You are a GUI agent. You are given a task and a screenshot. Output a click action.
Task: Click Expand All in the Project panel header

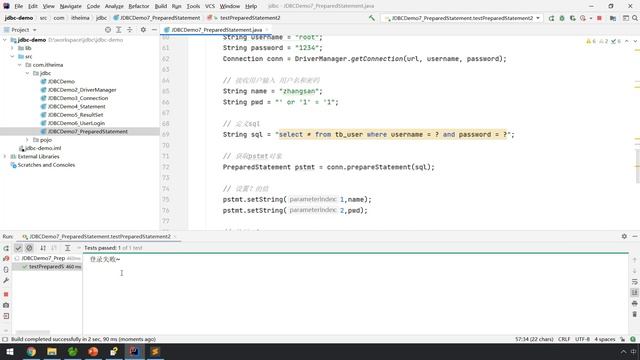pos(119,30)
